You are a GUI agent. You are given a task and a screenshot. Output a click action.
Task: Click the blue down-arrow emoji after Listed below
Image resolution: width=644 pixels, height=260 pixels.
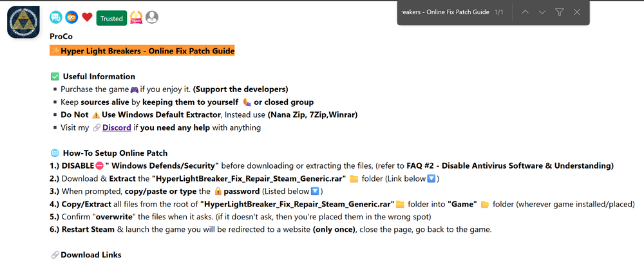(x=315, y=191)
